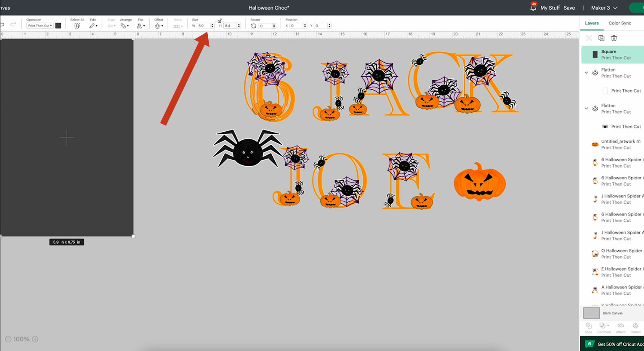The width and height of the screenshot is (644, 351).
Task: Click the redo arrow icon
Action: click(13, 24)
